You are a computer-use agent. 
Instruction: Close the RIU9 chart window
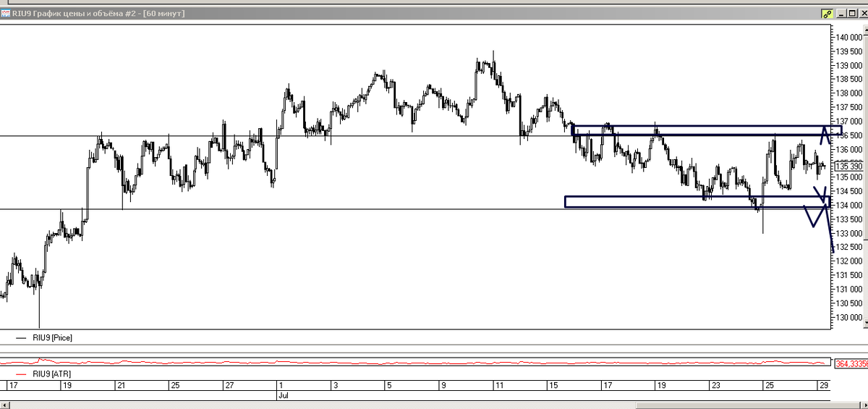pyautogui.click(x=862, y=13)
